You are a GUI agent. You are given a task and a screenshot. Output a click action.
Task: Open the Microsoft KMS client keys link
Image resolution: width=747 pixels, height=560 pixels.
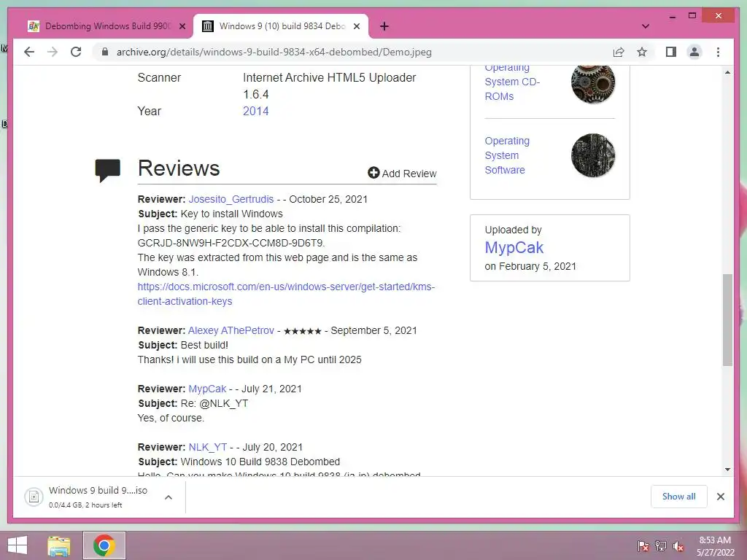click(x=286, y=294)
